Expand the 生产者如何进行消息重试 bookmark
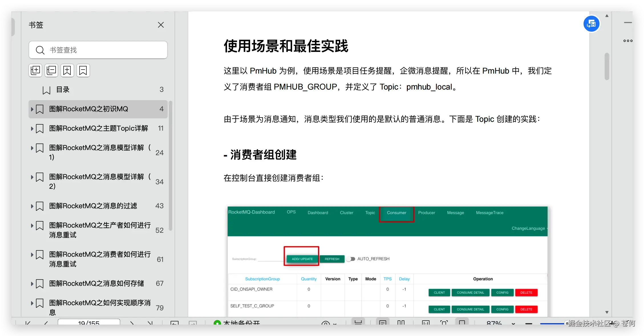The image size is (644, 336). [32, 226]
